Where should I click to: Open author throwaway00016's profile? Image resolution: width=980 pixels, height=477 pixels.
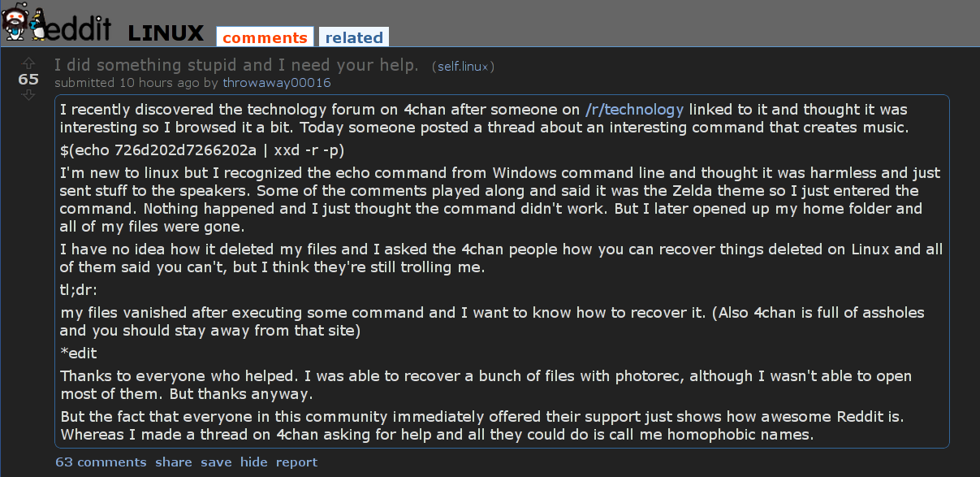coord(277,83)
